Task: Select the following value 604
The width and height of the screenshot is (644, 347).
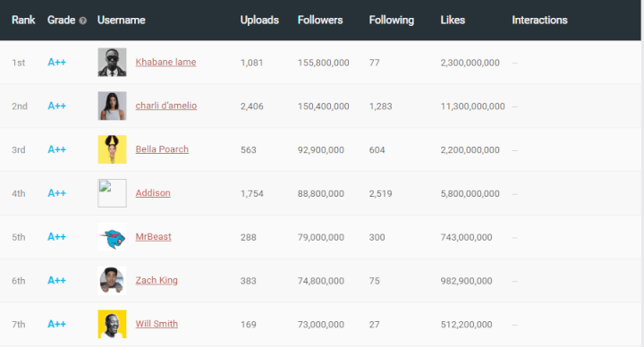Action: click(377, 150)
